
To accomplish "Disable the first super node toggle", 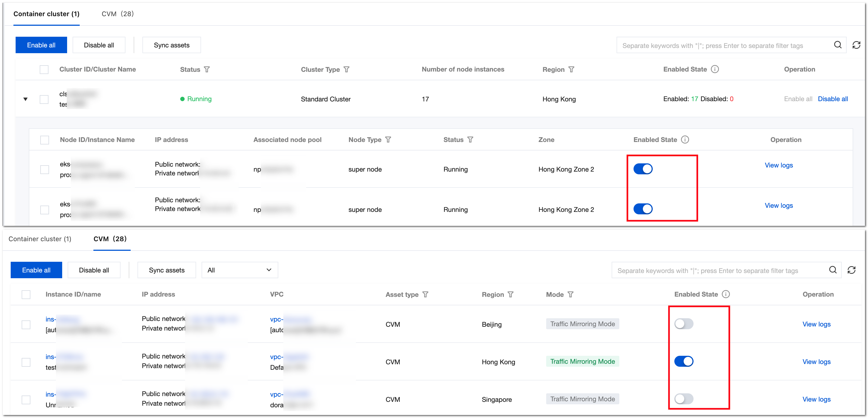I will [643, 169].
